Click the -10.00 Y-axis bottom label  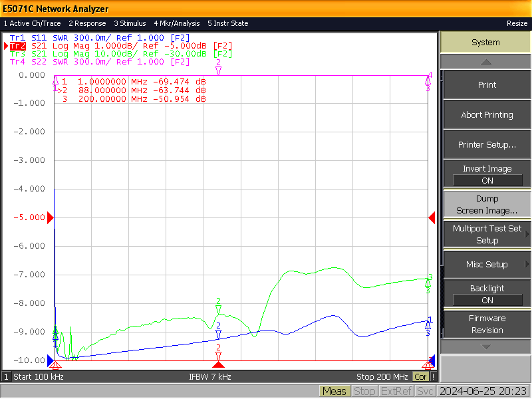click(29, 360)
